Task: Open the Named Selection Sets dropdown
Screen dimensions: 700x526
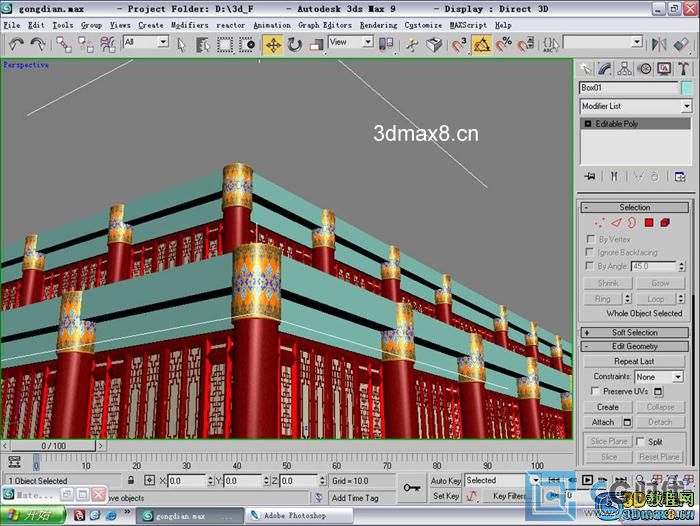Action: (x=603, y=42)
